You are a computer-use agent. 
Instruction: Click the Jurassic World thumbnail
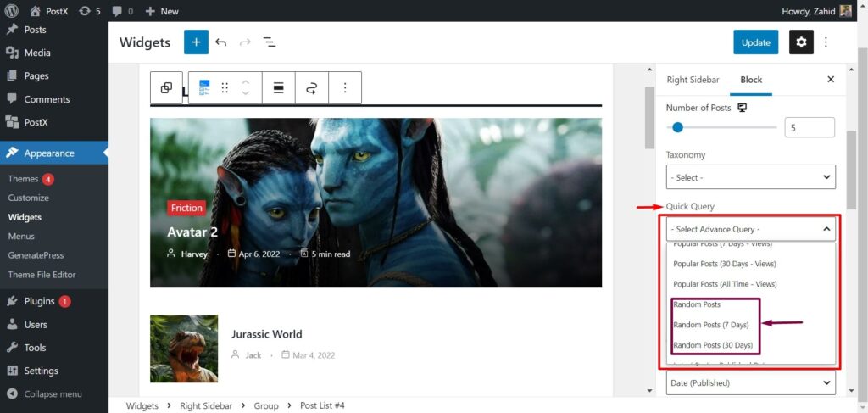(184, 349)
